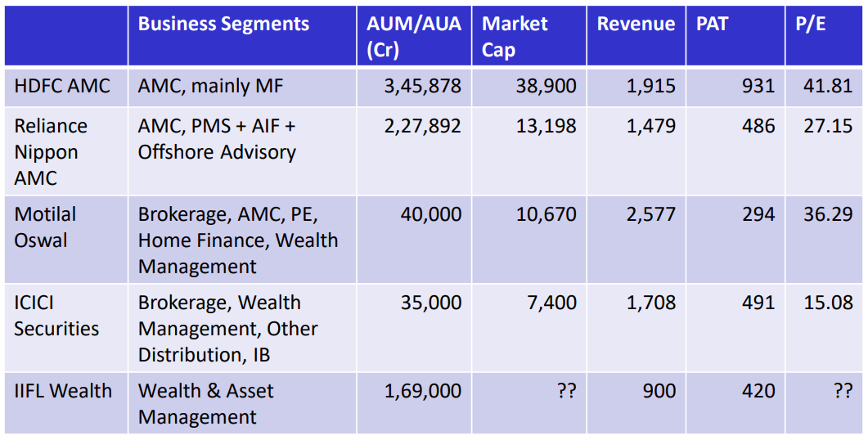Click Reliance Nippon's market cap 13,198
Screen dimensions: 868x440
pos(546,126)
